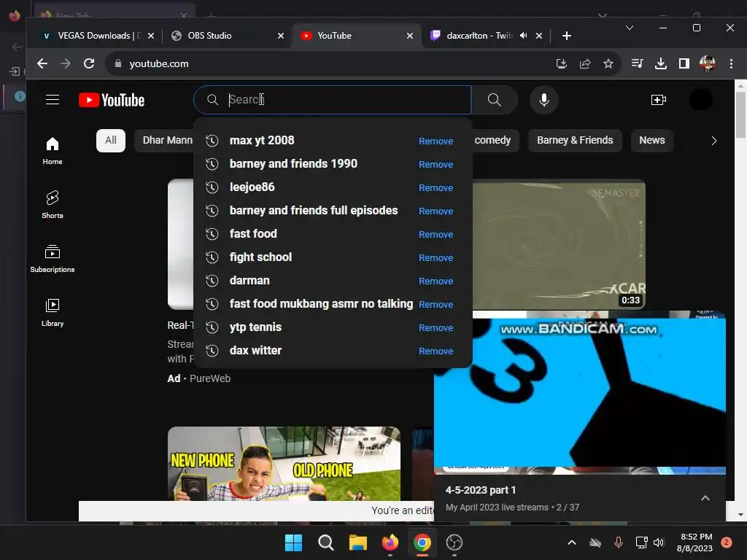747x560 pixels.
Task: Expand the mini player playlist chevron
Action: pos(705,498)
